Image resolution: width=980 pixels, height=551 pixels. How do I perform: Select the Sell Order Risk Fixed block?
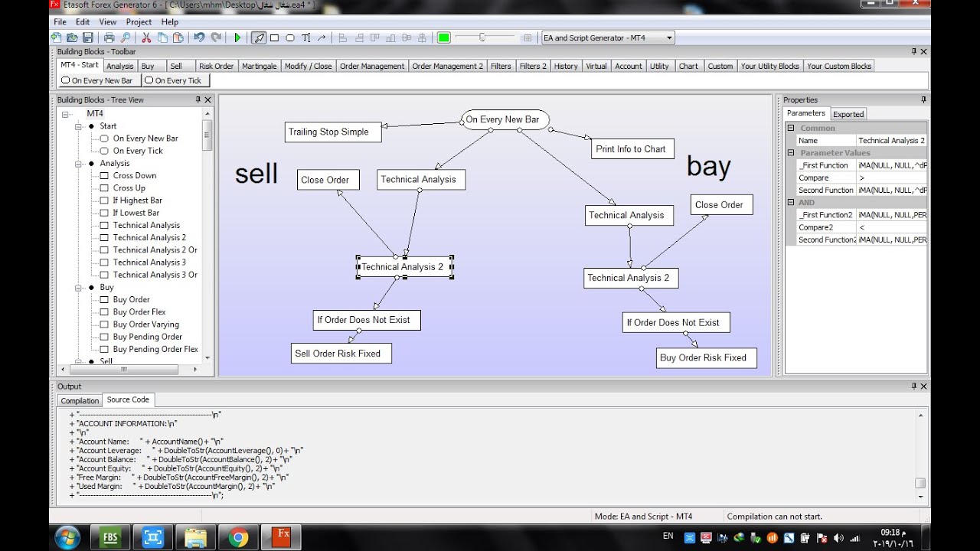click(x=341, y=354)
